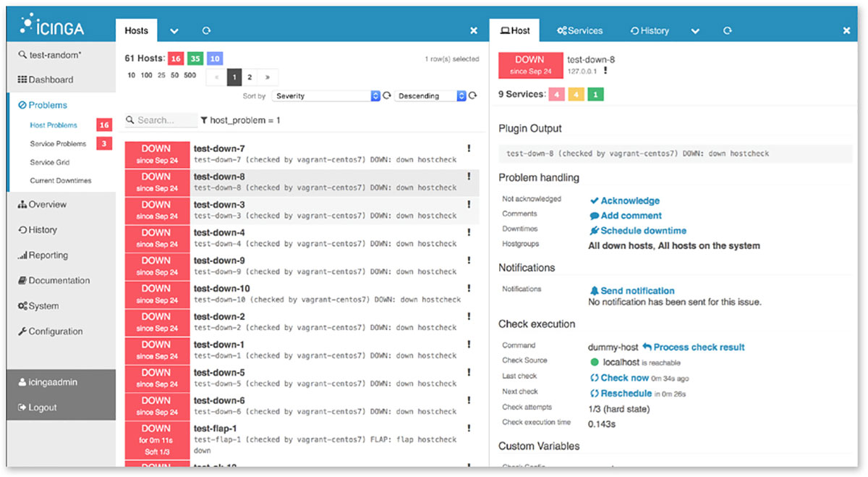Filter by 35 up hosts badge
Screen dimensions: 868x477
pos(195,59)
